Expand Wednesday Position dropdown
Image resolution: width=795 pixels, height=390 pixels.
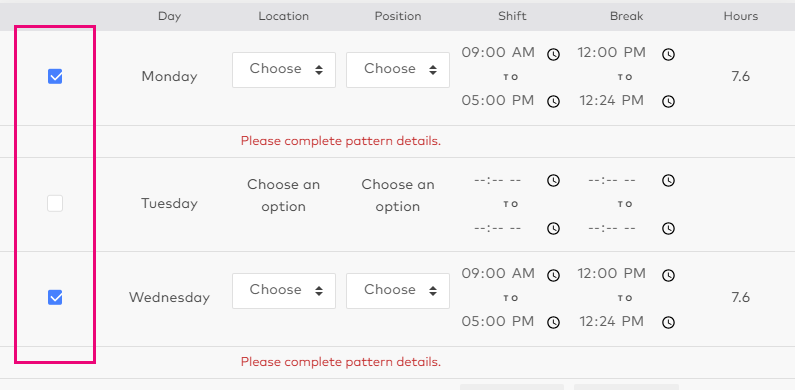click(x=398, y=291)
